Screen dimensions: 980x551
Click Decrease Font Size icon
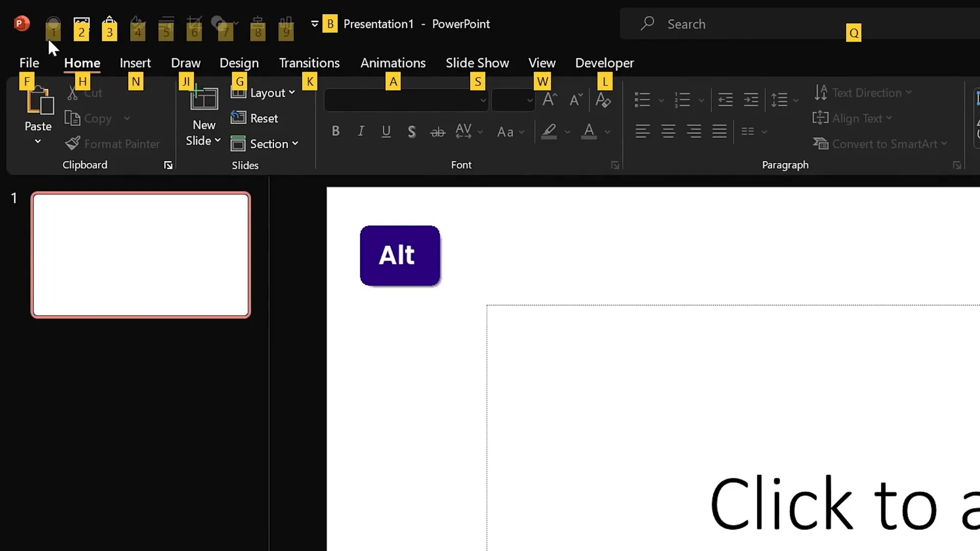tap(576, 99)
